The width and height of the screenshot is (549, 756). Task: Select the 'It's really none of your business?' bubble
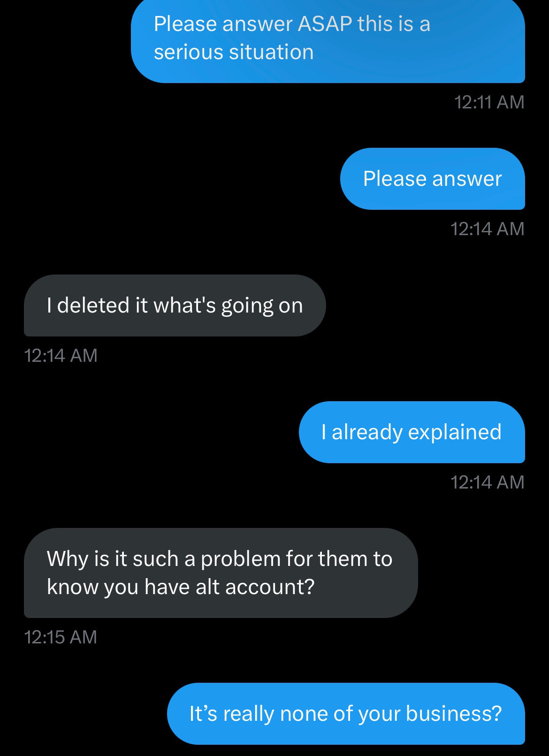pyautogui.click(x=346, y=714)
